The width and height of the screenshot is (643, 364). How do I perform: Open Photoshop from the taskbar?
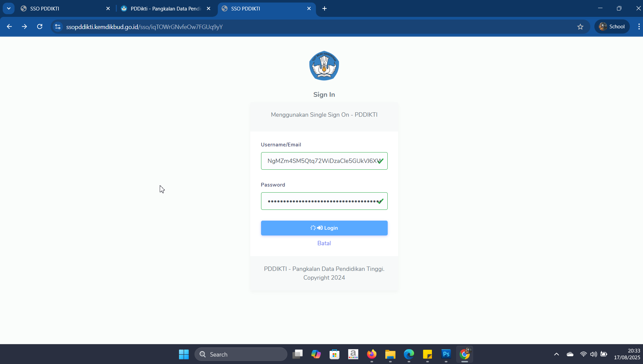coord(446,354)
